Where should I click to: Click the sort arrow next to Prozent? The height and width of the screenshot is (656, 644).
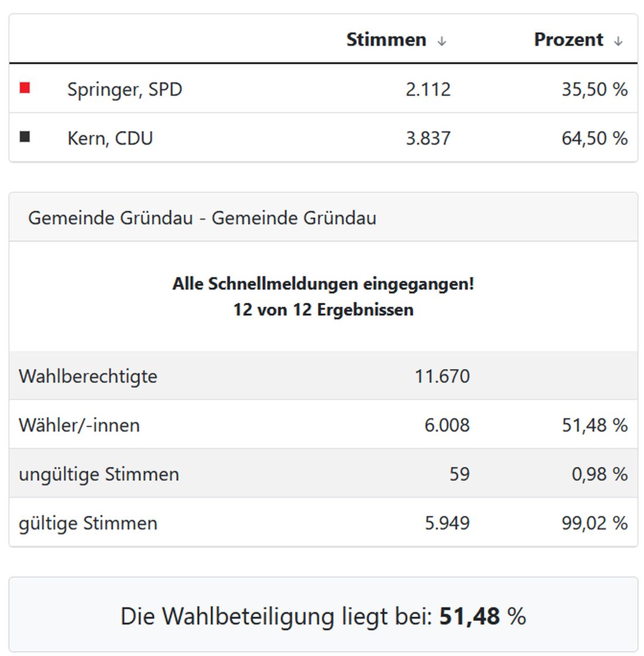pyautogui.click(x=618, y=41)
